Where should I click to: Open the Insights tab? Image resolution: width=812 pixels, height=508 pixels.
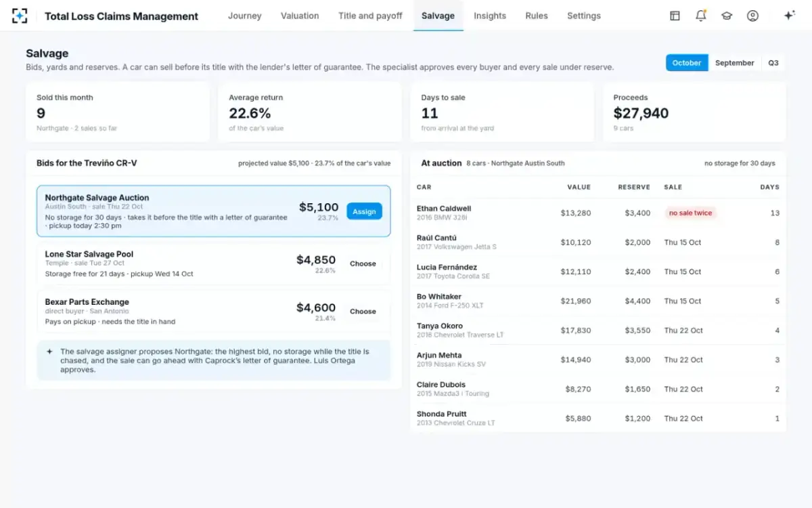tap(490, 16)
